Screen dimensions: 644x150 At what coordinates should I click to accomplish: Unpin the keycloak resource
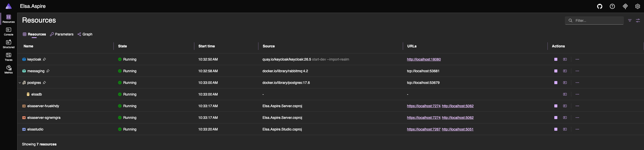[44, 59]
